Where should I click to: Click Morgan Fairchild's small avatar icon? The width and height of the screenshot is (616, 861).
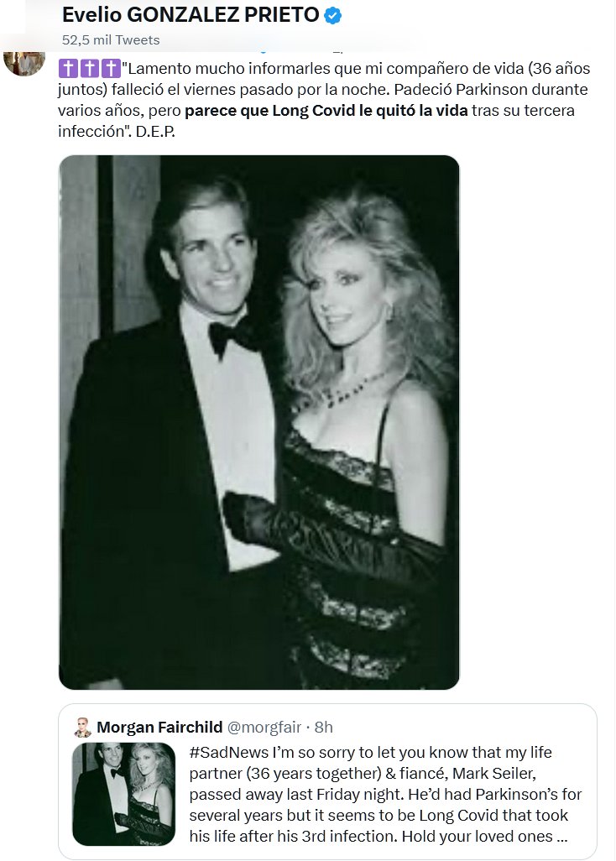[82, 727]
